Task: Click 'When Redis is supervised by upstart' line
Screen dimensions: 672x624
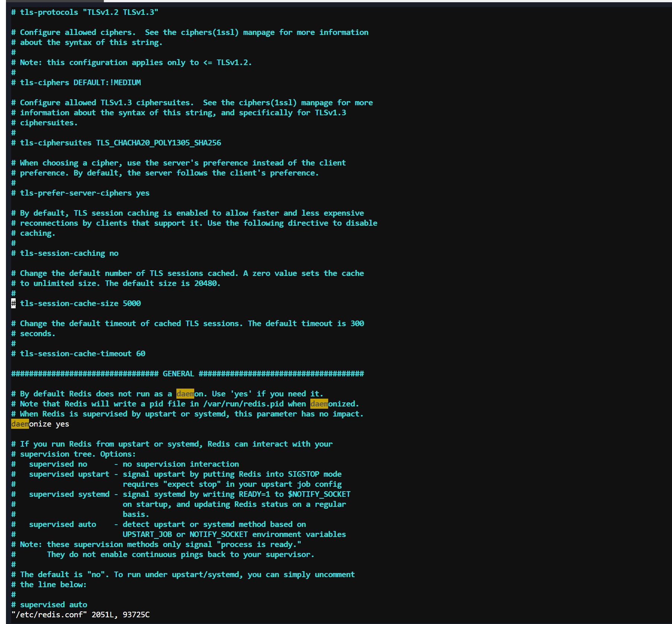Action: (188, 414)
